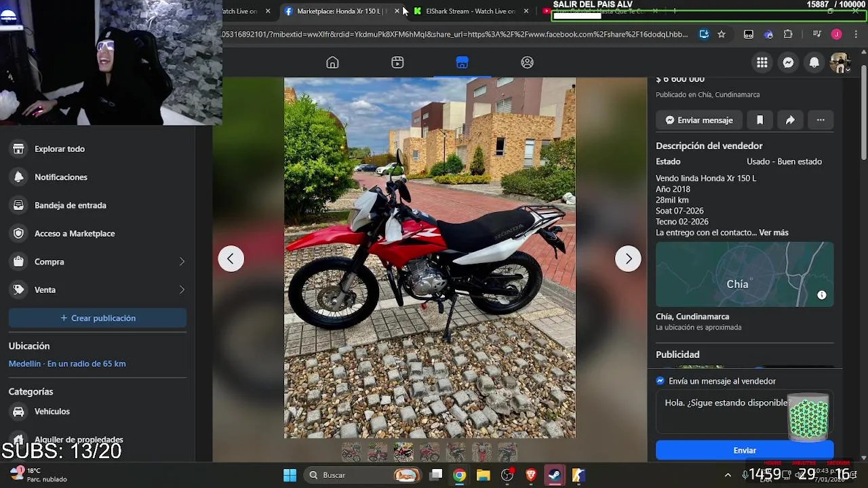Open File Explorer from the taskbar
Screen dimensions: 868x488
483,475
